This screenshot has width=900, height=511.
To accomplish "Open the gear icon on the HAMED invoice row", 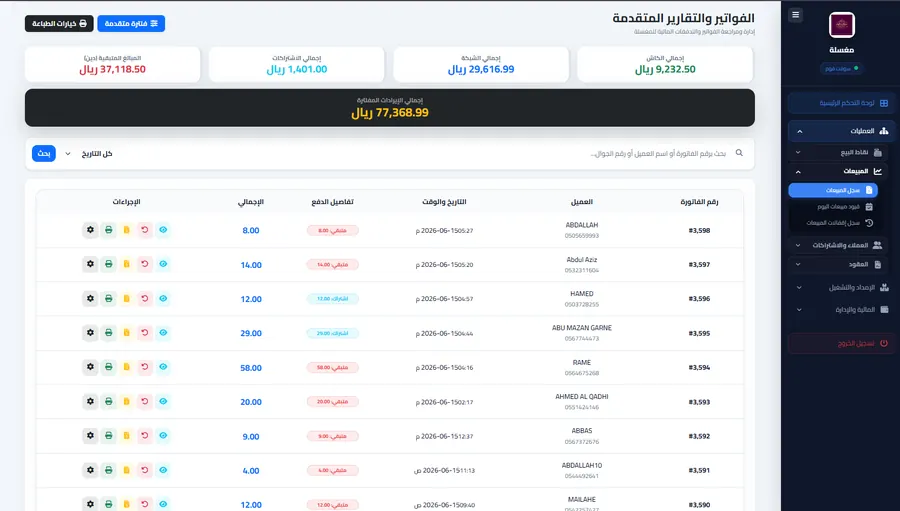I will [90, 299].
